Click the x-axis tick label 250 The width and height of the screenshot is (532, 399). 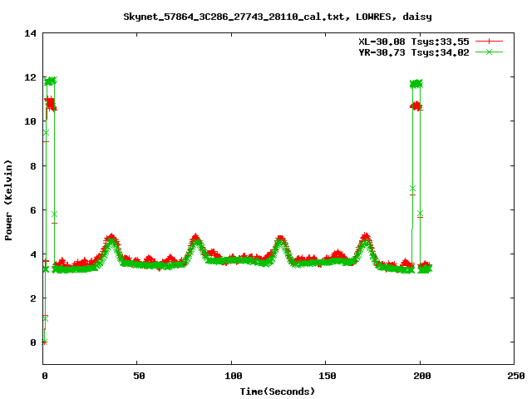(516, 376)
